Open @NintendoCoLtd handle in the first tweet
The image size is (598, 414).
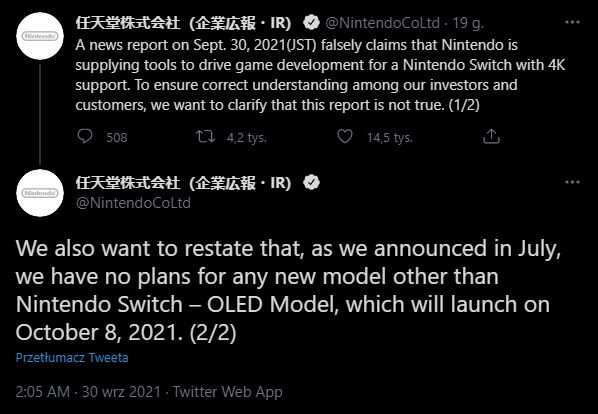pyautogui.click(x=383, y=23)
